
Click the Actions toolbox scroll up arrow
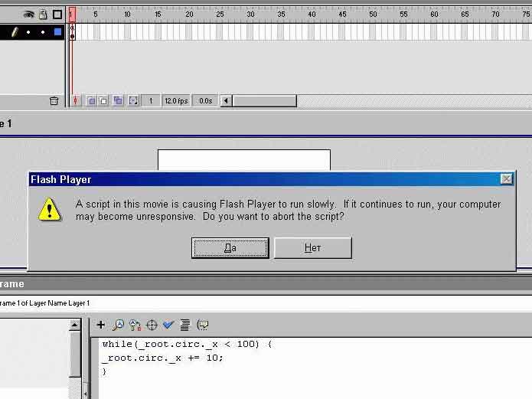tap(74, 325)
